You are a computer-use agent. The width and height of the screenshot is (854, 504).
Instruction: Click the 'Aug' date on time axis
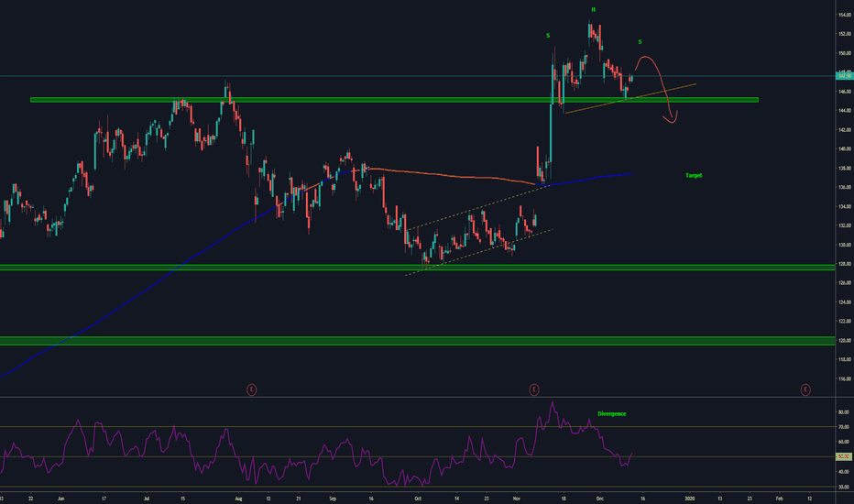coord(238,499)
